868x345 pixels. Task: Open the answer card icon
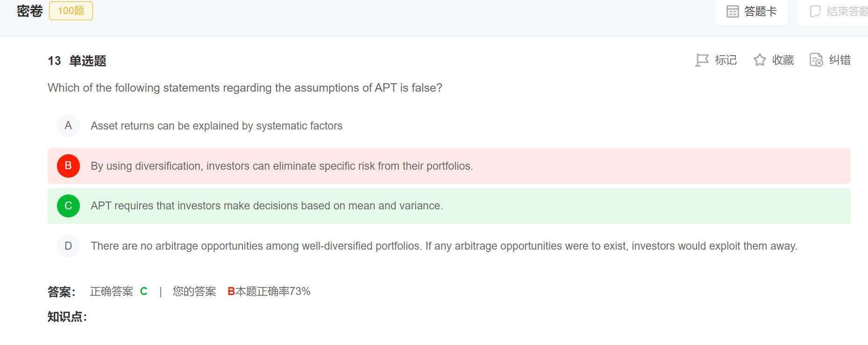tap(733, 11)
